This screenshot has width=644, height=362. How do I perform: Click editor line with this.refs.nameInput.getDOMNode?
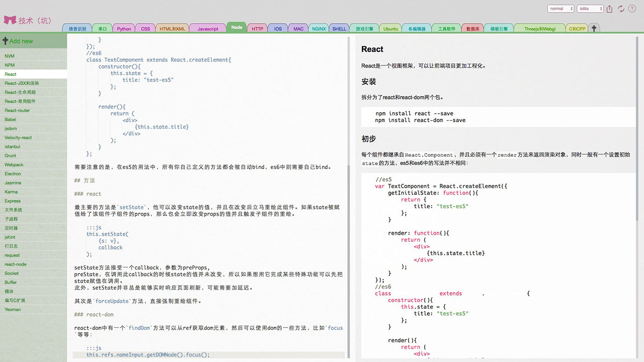[x=208, y=354]
